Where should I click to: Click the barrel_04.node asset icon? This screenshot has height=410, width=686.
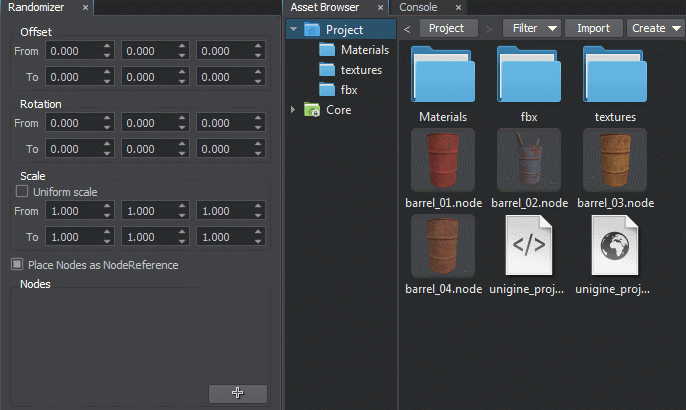[443, 246]
